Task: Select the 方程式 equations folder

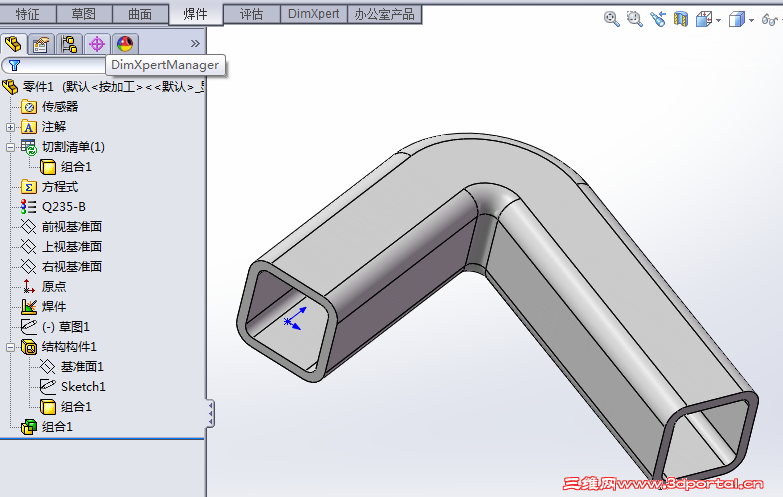Action: coord(60,187)
